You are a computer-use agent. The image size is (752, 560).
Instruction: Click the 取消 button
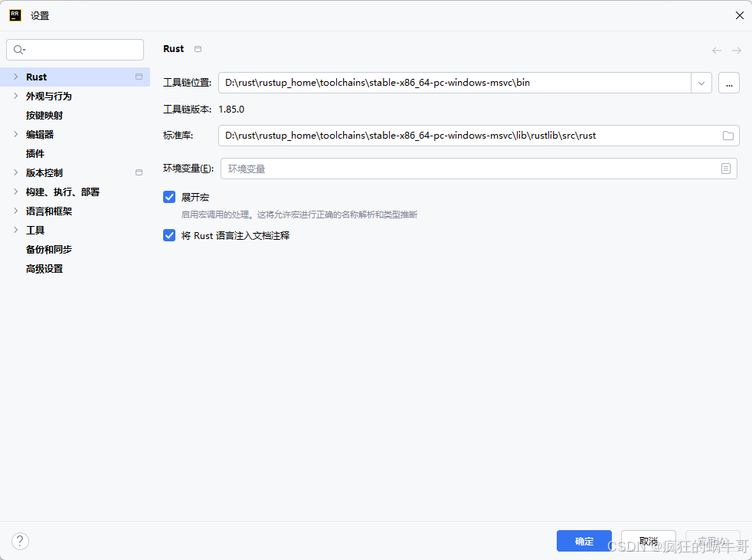click(649, 541)
